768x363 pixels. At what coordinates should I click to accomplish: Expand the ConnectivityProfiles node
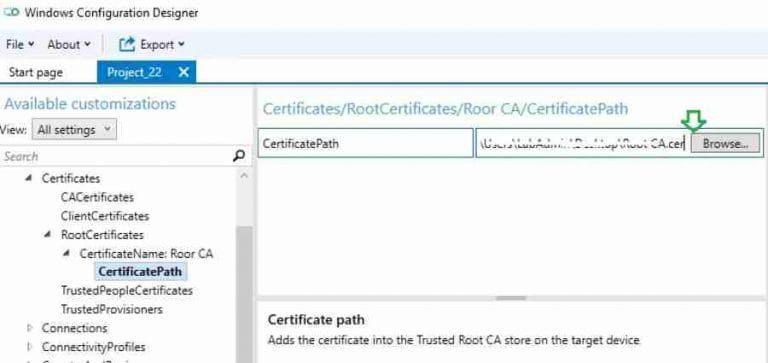[29, 347]
